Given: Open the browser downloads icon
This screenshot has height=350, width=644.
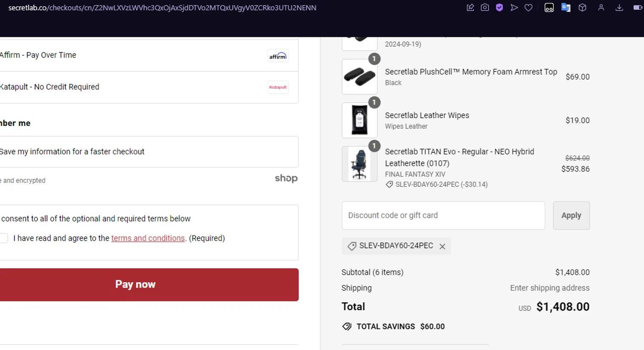Looking at the screenshot, I should click(619, 8).
